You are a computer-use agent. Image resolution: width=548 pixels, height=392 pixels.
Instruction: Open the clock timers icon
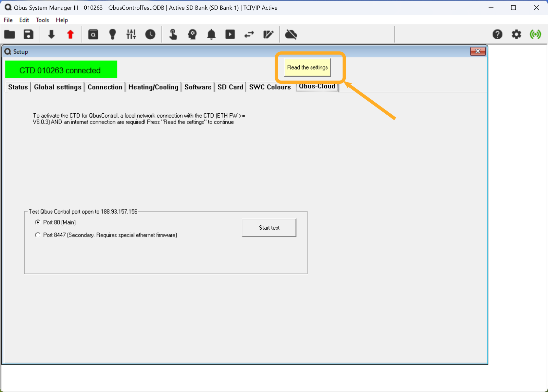click(x=150, y=34)
